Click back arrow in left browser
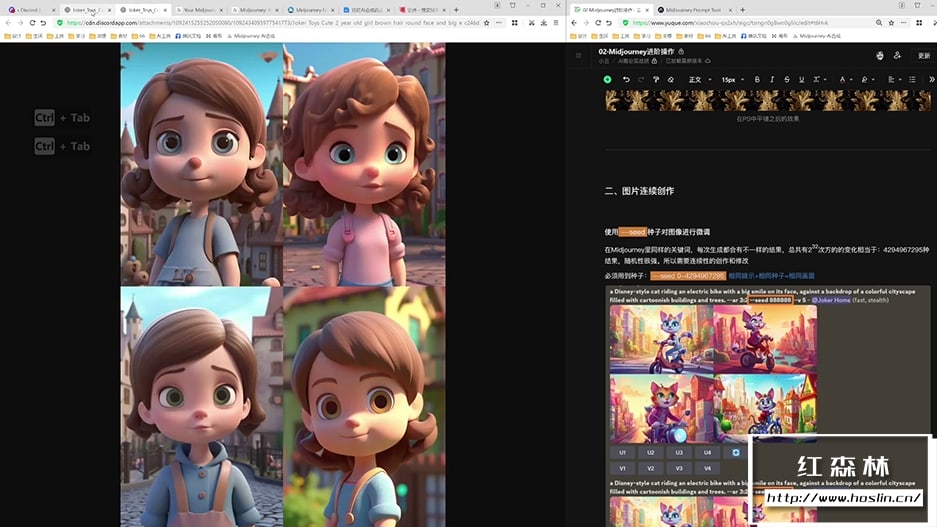The image size is (937, 527). pos(8,23)
